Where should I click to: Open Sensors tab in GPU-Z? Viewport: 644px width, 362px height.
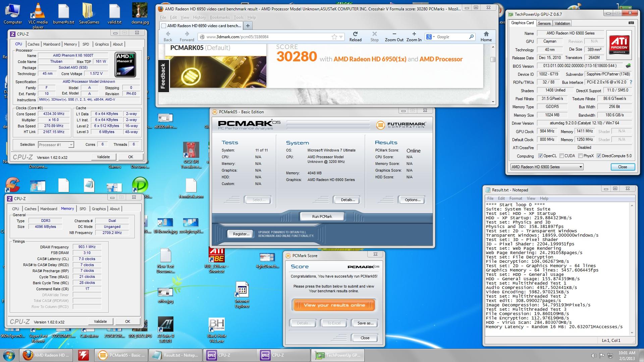(x=544, y=23)
